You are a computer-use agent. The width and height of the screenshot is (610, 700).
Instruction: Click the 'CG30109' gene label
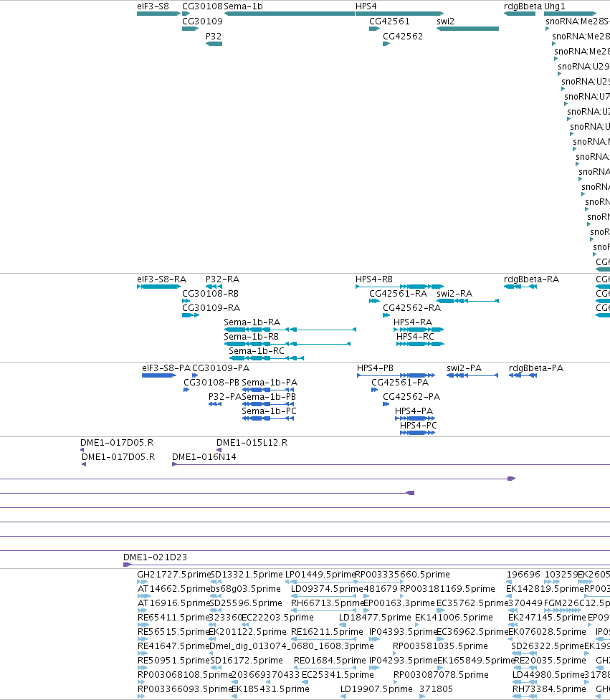pos(202,21)
